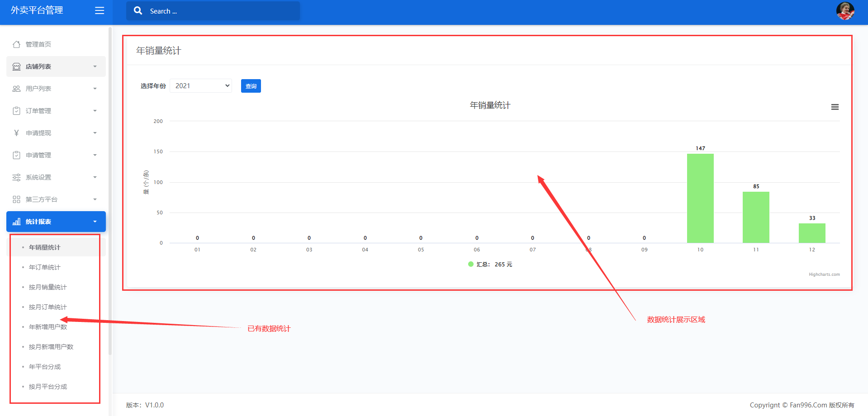
Task: Click the grid icon beside 第三方平台
Action: 17,199
